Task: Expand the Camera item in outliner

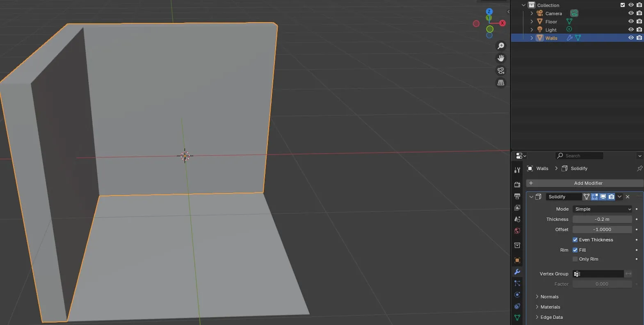Action: 532,14
